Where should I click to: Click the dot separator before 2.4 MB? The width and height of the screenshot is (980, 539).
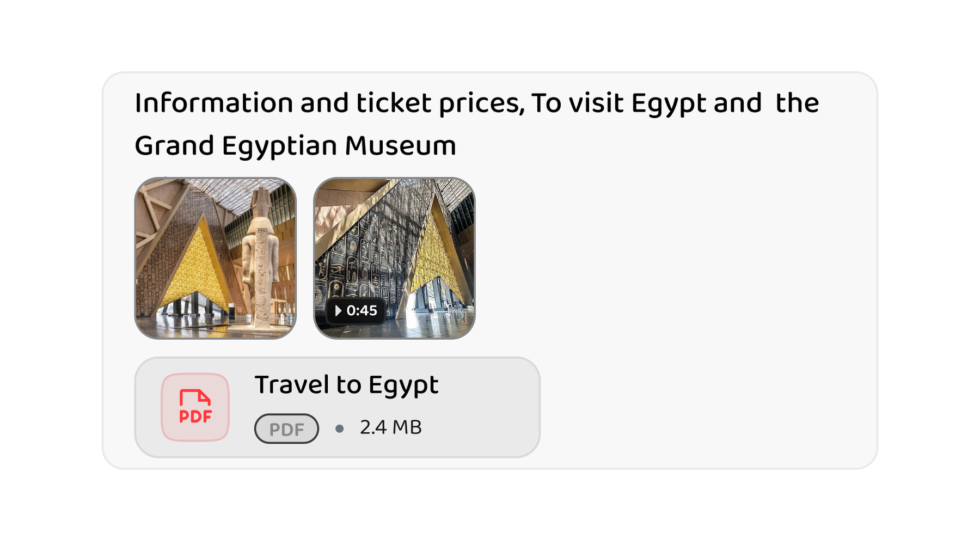[340, 429]
